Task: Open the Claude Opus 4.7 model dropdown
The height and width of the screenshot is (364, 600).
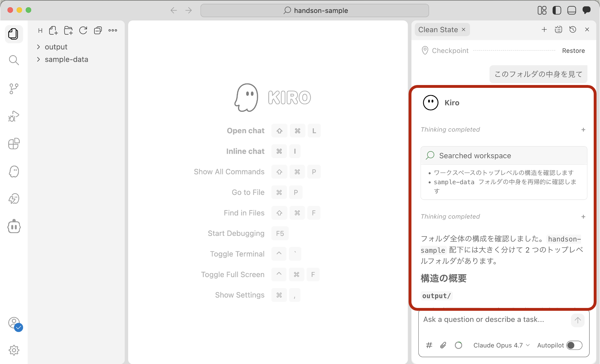Action: (501, 345)
